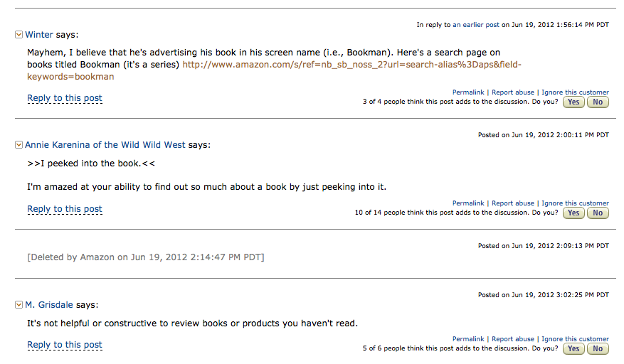624x364 pixels.
Task: Reply to Annie Karenina's post
Action: click(65, 209)
